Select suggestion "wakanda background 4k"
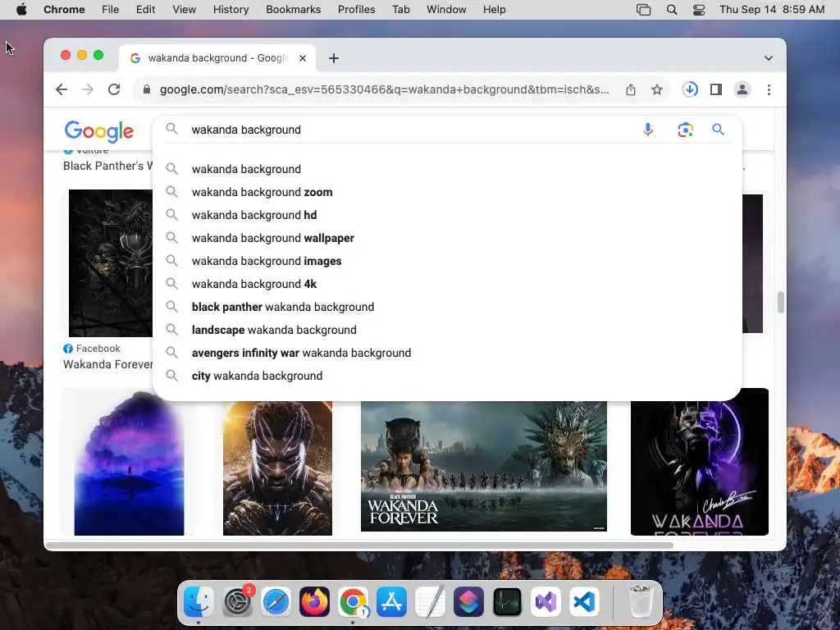This screenshot has height=630, width=840. coord(447,284)
